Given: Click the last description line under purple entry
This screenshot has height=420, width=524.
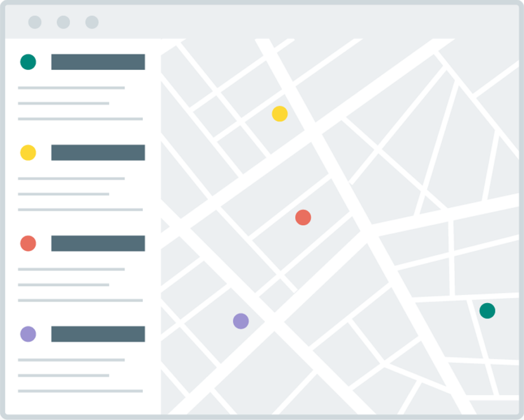Looking at the screenshot, I should pos(80,391).
